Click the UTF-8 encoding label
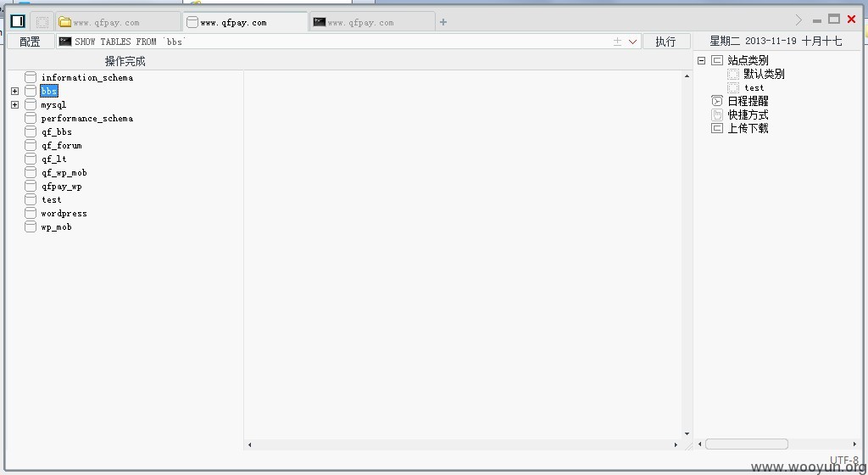This screenshot has width=868, height=475. point(843,460)
